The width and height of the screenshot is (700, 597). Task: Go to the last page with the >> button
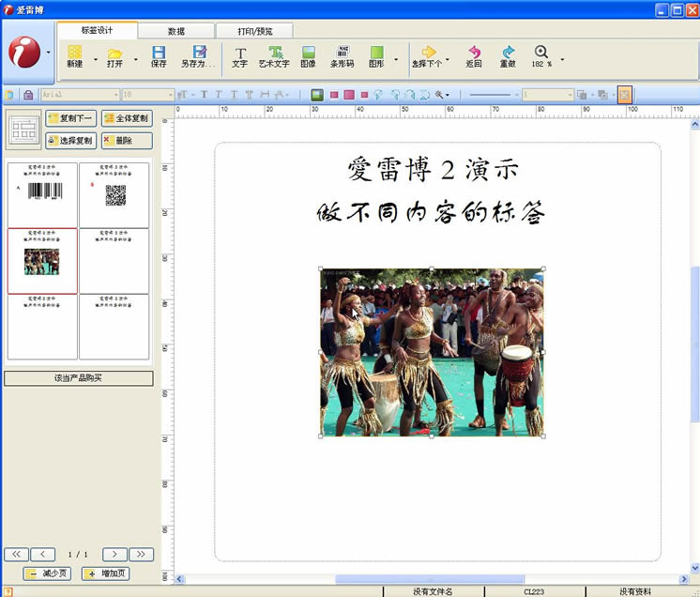[x=141, y=554]
